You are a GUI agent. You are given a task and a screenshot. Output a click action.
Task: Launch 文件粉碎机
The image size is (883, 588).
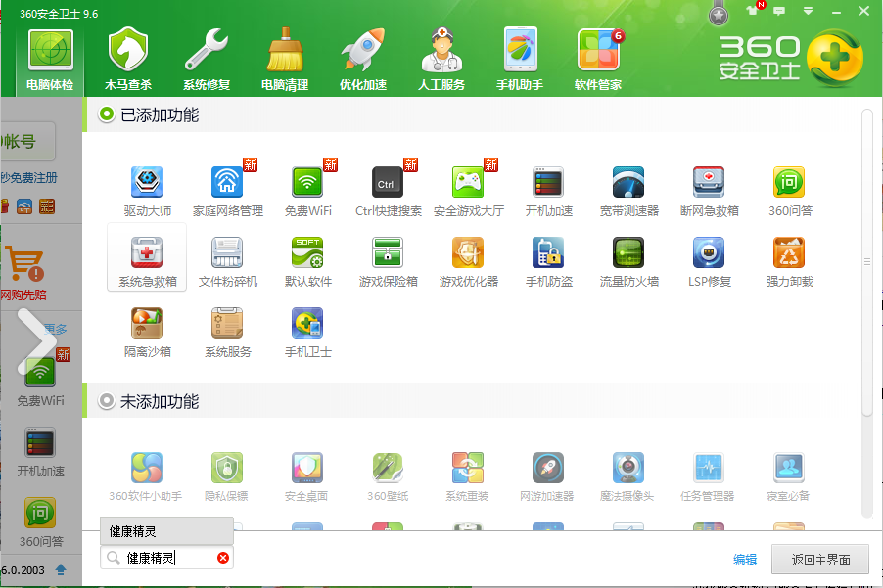point(227,262)
